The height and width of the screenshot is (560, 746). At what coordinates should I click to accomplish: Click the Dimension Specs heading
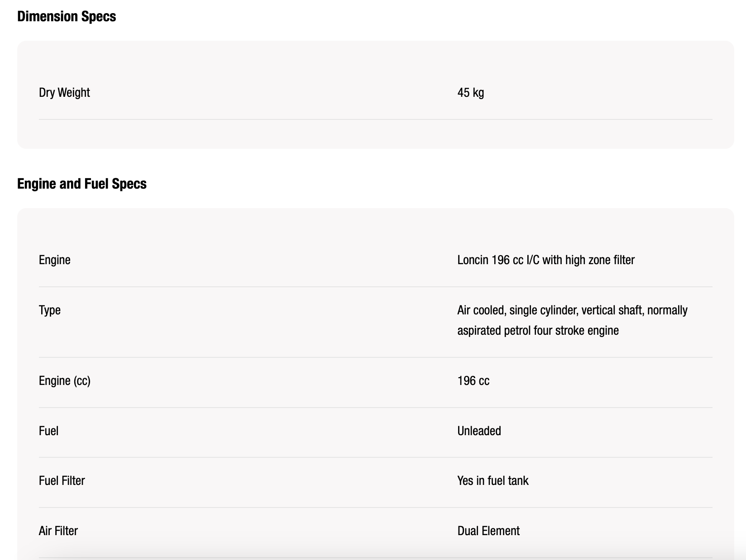point(67,16)
